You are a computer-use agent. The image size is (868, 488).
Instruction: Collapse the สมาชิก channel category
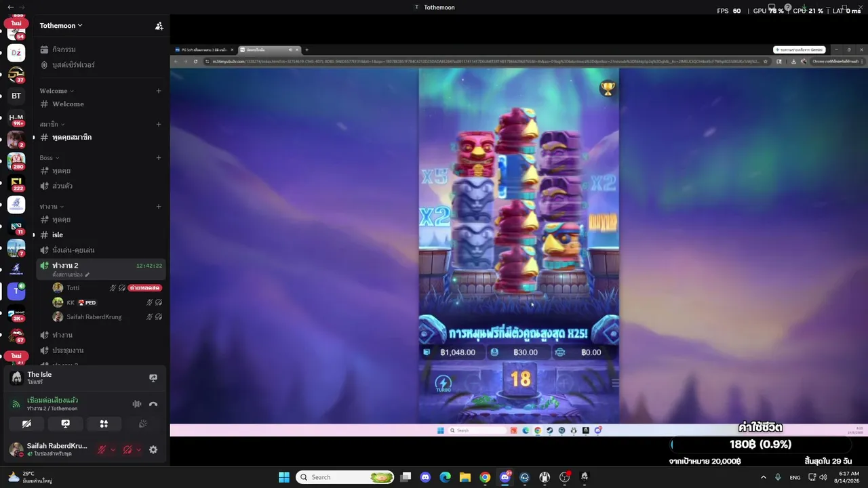[52, 124]
